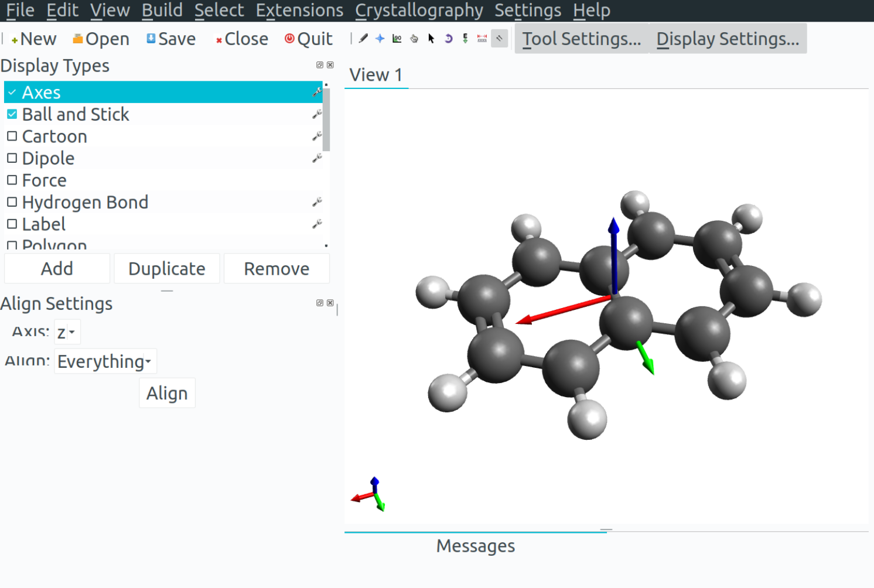Click the Align button
The height and width of the screenshot is (588, 874).
coord(167,393)
